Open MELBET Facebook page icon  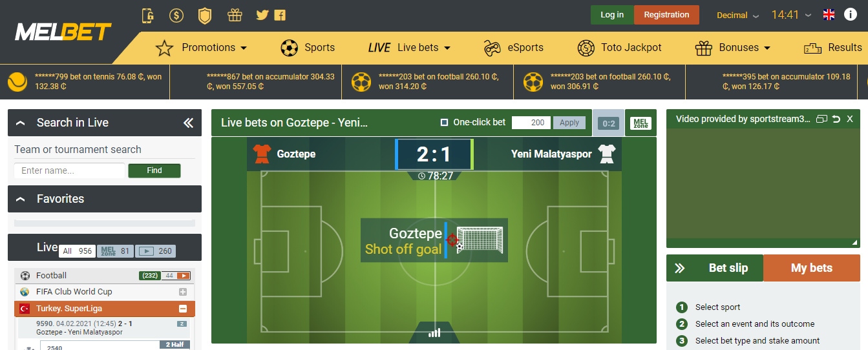280,15
